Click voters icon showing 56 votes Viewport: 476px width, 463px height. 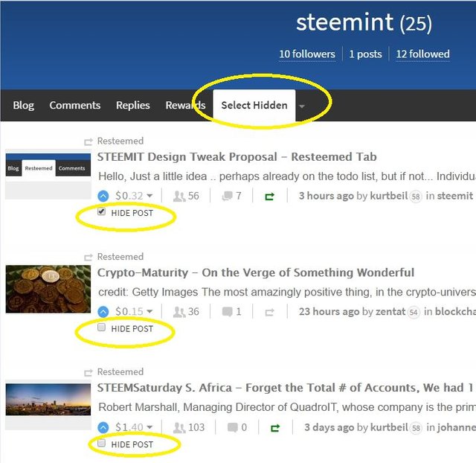pyautogui.click(x=178, y=197)
